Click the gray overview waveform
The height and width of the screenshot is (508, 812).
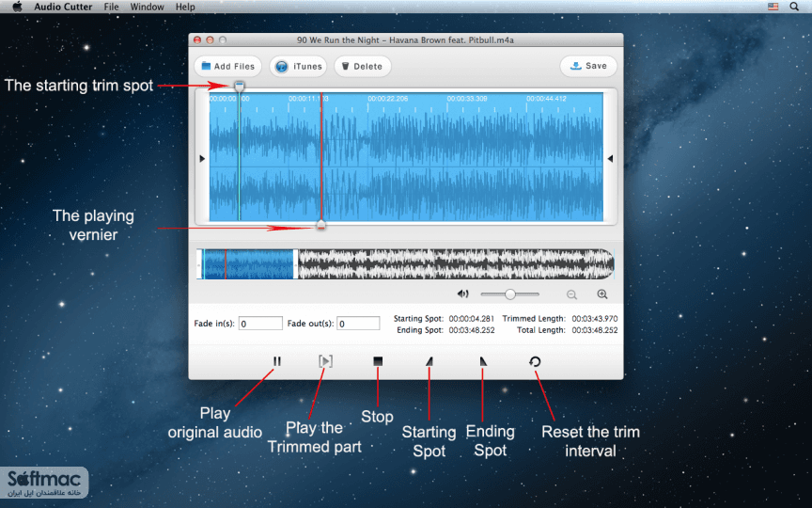pos(456,264)
